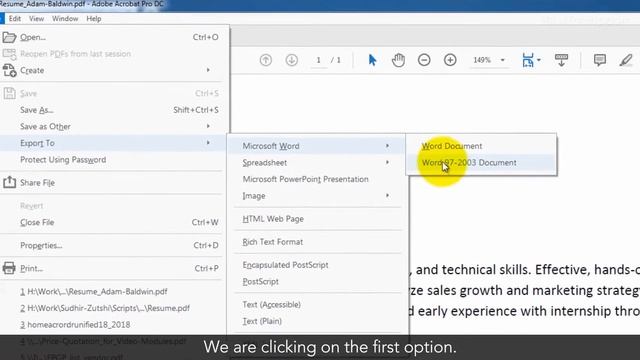Expand the Image submenu arrow

387,196
